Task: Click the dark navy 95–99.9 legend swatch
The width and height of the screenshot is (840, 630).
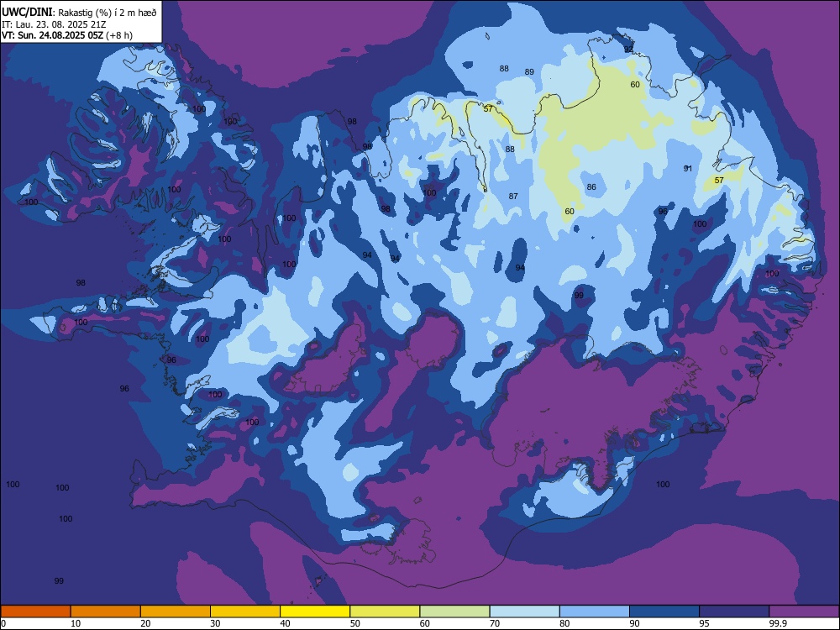Action: (x=734, y=612)
